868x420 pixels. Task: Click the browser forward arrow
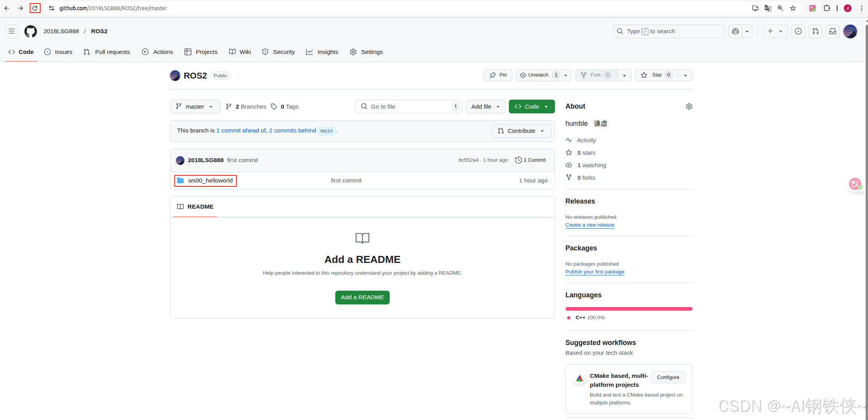tap(20, 8)
